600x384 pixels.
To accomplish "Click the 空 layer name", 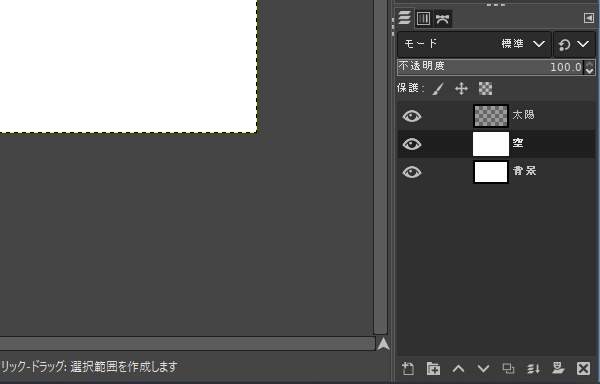I will [518, 143].
